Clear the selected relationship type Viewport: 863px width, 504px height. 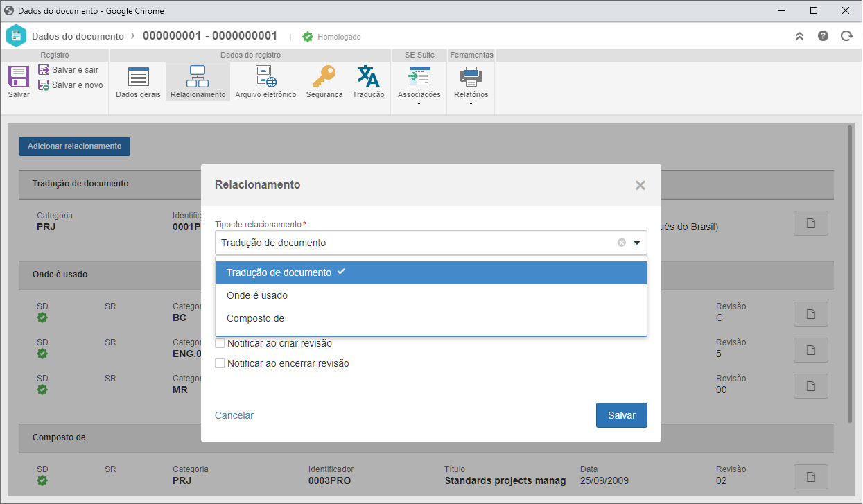622,243
